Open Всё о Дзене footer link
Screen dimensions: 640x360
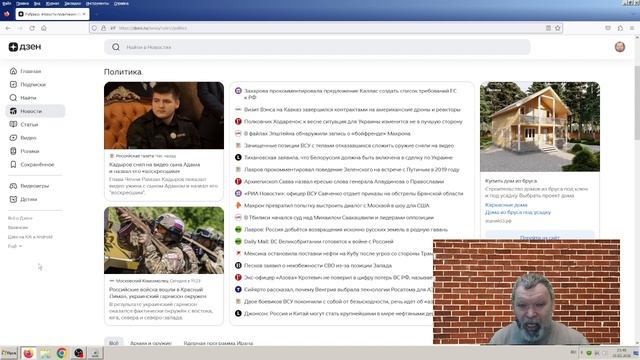pos(20,218)
